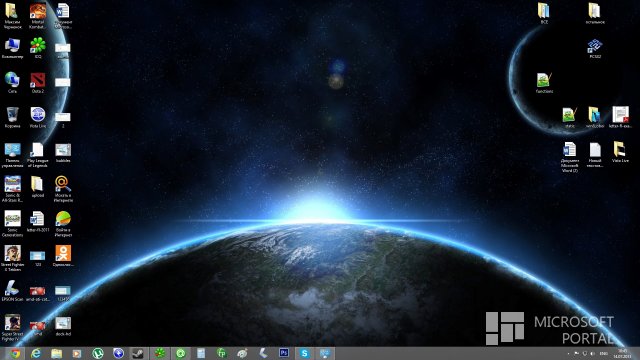This screenshot has height=360, width=640.
Task: Open Google Chrome from the taskbar
Action: tap(15, 353)
